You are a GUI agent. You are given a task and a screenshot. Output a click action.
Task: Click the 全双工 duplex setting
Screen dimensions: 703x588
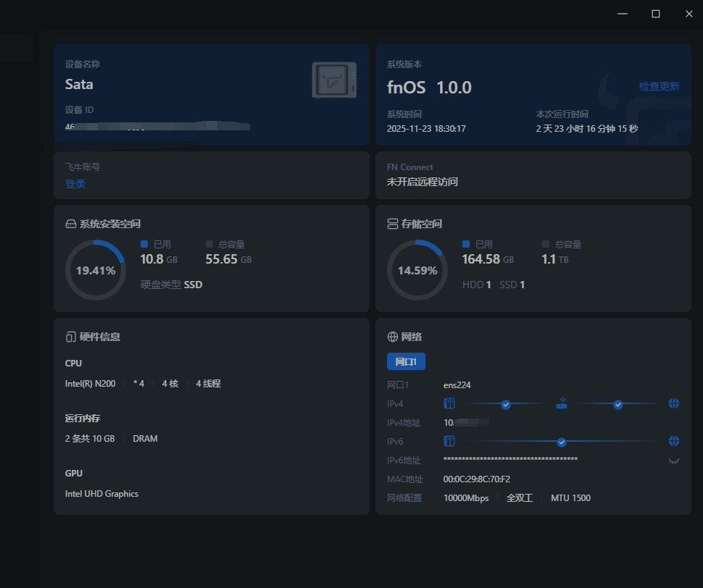point(520,498)
